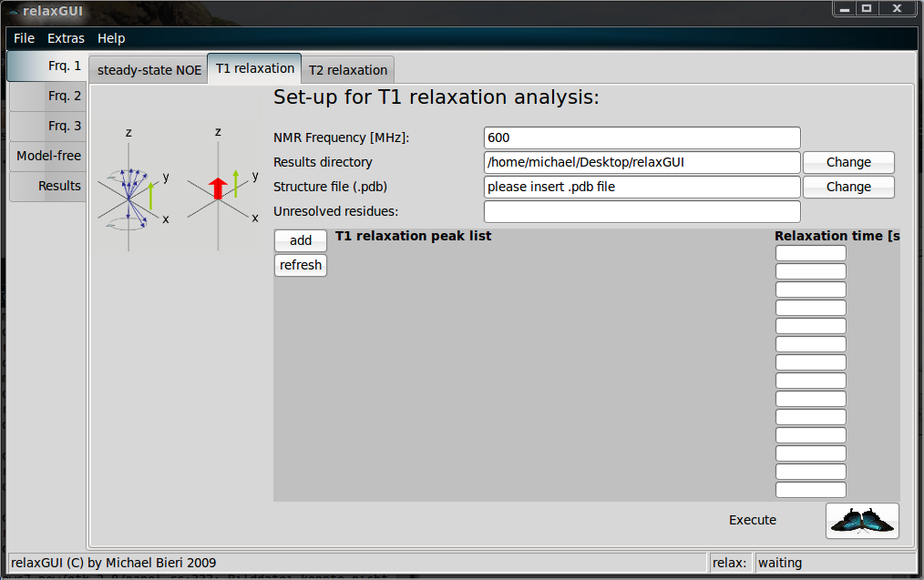Select the T1 relaxation tab
This screenshot has height=580, width=924.
pos(255,69)
